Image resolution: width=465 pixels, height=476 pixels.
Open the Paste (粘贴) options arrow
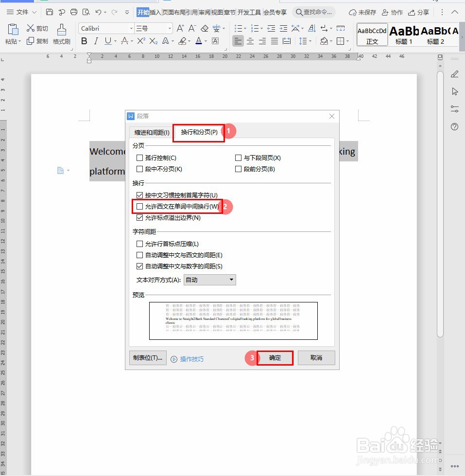point(19,41)
